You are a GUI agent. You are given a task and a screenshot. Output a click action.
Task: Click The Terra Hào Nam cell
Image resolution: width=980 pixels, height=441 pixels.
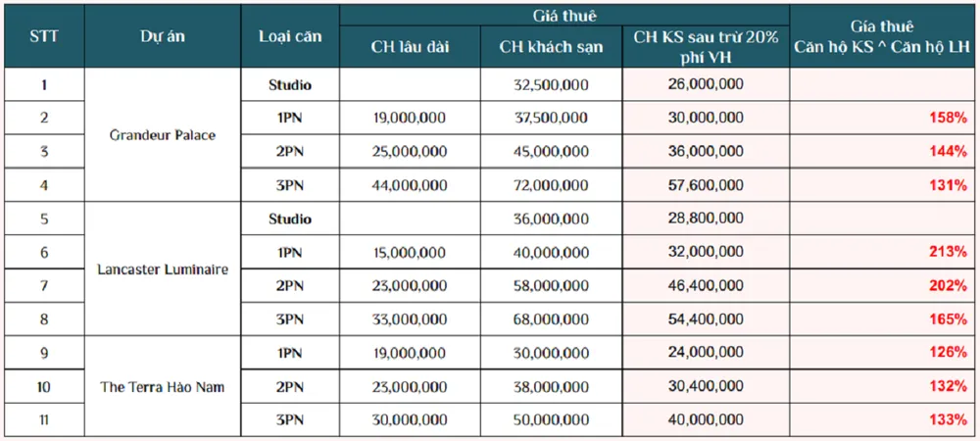pos(164,386)
